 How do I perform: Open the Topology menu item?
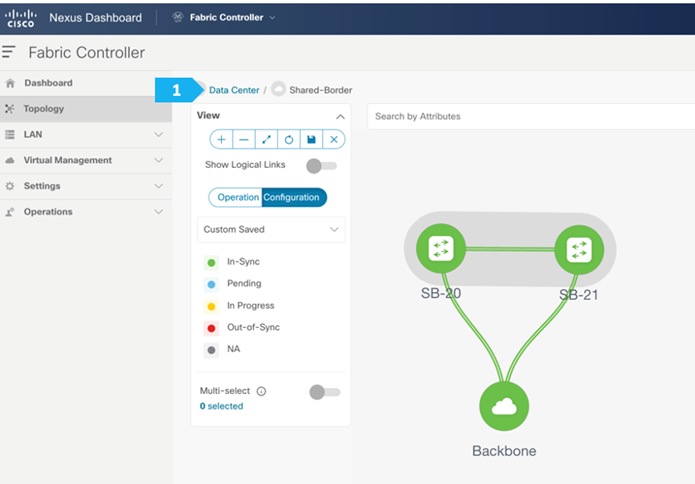pyautogui.click(x=86, y=109)
